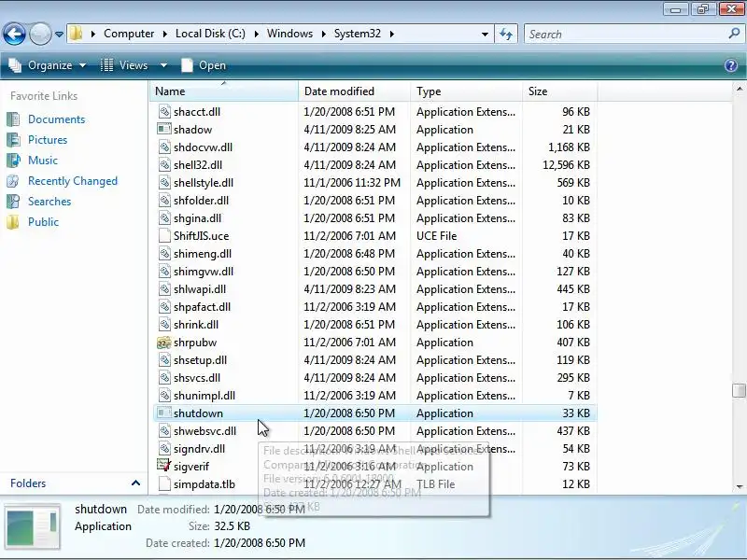Click the vertical scrollbar thumb
Screen dimensions: 747x560
pyautogui.click(x=739, y=390)
